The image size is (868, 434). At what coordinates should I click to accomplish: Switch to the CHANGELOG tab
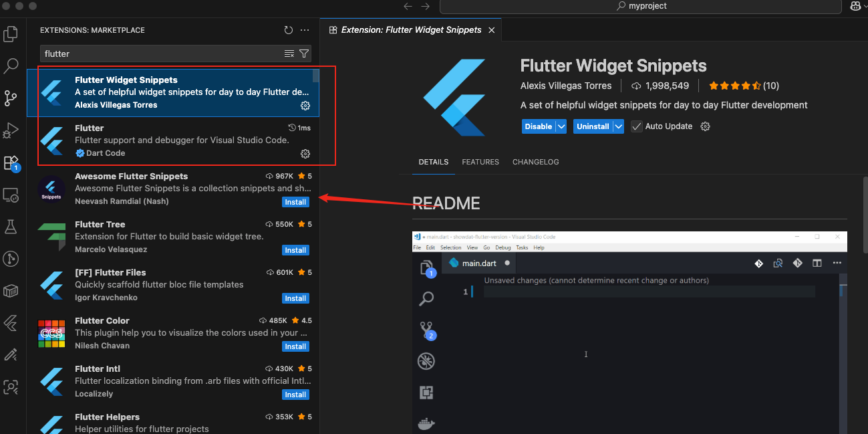(536, 162)
